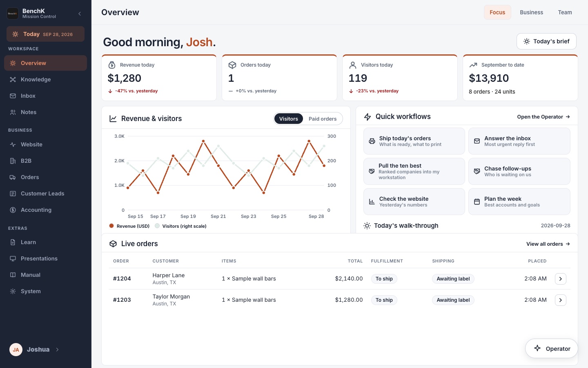Expand order #1204 with its chevron

(x=561, y=279)
